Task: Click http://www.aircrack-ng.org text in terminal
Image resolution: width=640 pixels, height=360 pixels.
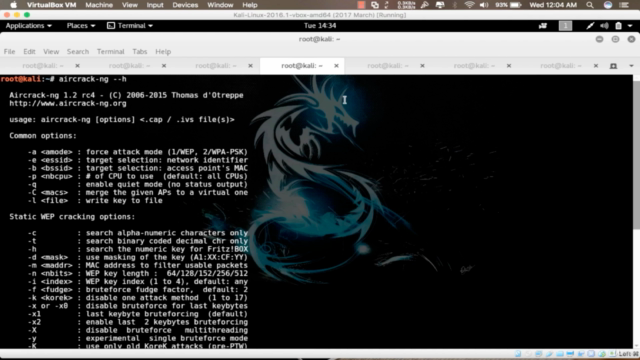Action: pos(68,103)
